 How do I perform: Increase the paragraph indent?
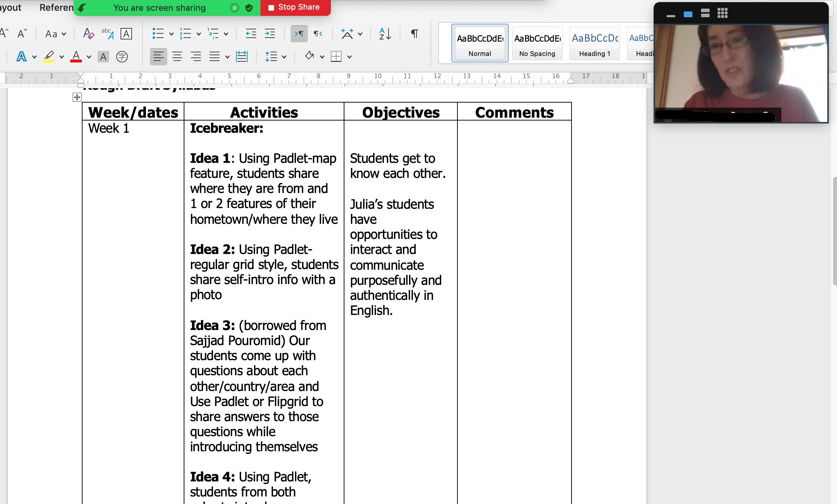[x=269, y=34]
